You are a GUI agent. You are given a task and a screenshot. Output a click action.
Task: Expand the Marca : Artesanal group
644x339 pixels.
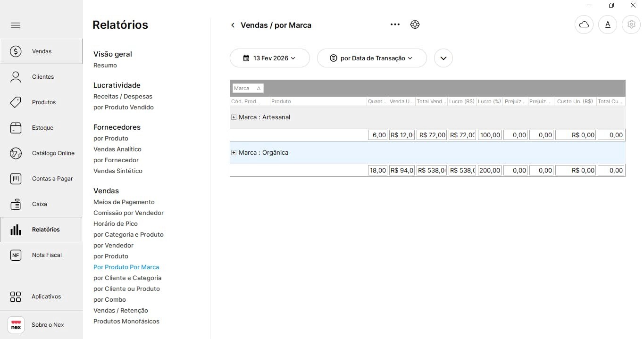(234, 117)
